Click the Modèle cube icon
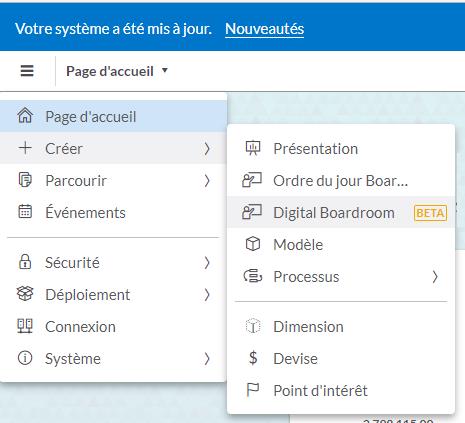Image resolution: width=465 pixels, height=423 pixels. coord(253,244)
